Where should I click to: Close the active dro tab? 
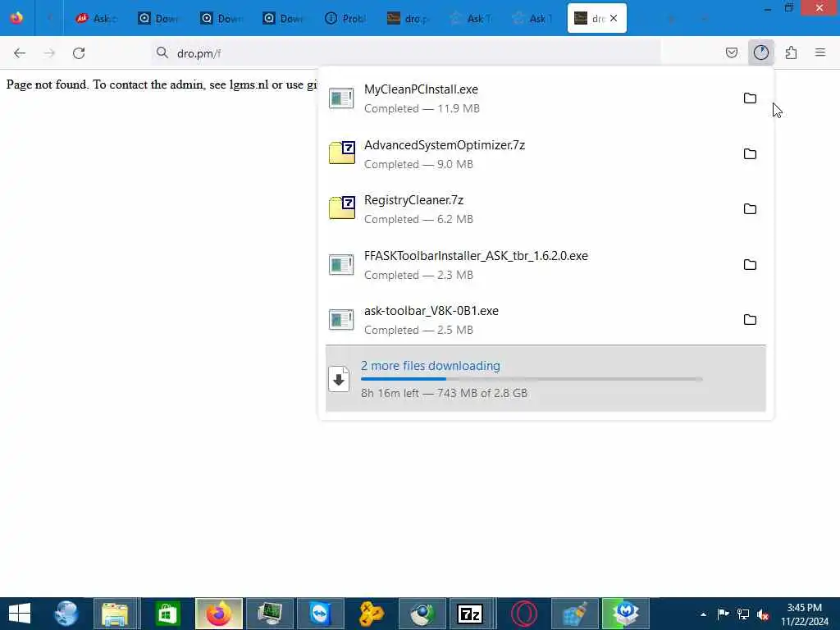[x=614, y=18]
